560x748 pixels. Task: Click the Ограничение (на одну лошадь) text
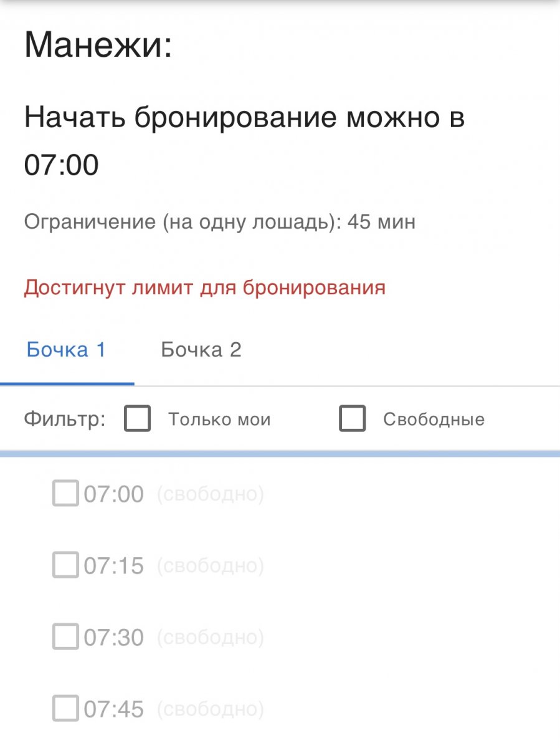pyautogui.click(x=219, y=222)
